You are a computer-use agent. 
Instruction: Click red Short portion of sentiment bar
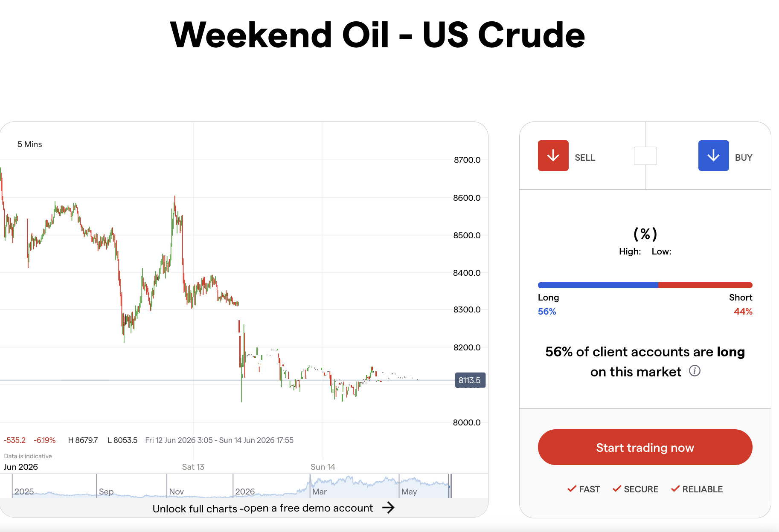point(705,285)
